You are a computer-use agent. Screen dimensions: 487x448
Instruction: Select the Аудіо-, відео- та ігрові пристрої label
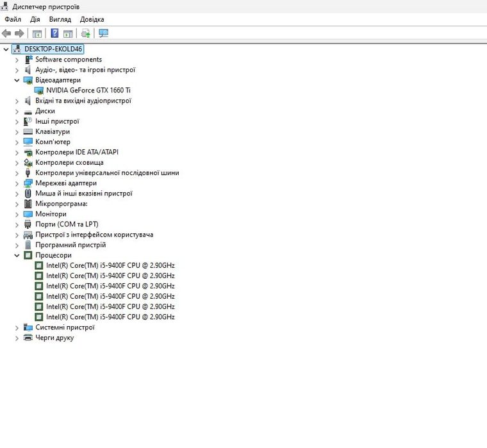[x=85, y=70]
